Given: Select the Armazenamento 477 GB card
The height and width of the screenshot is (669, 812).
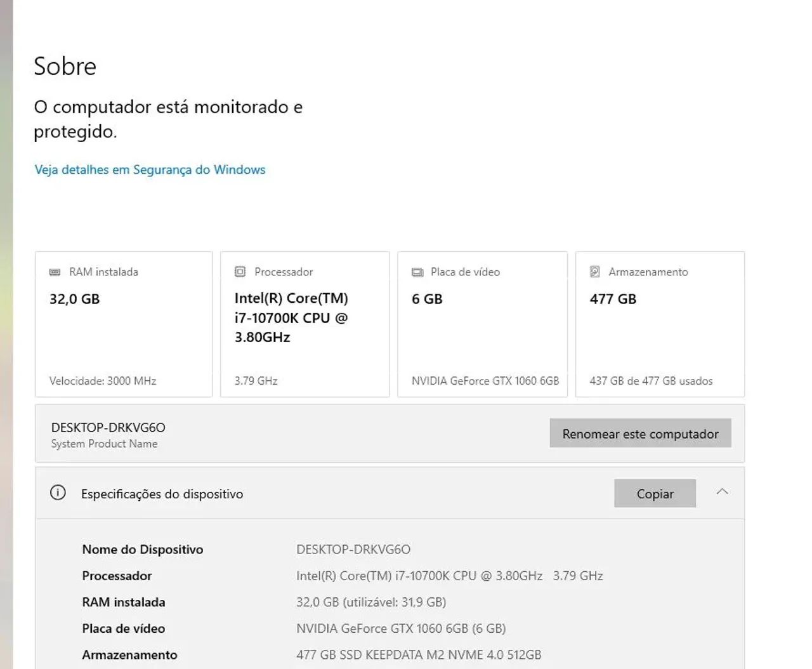Looking at the screenshot, I should click(x=660, y=324).
